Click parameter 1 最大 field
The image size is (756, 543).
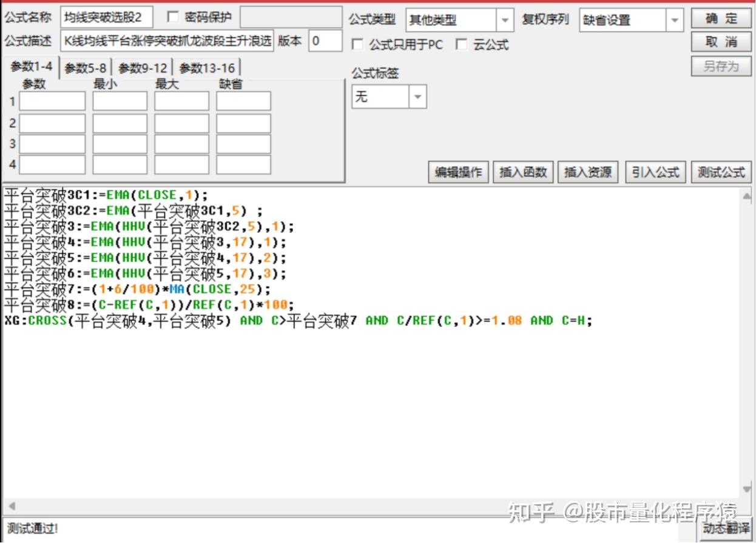click(x=181, y=101)
